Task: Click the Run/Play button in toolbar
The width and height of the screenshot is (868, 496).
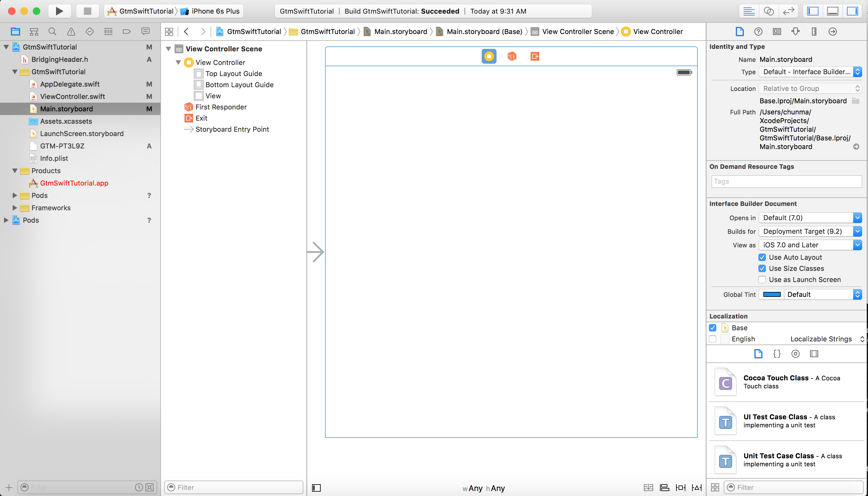Action: pos(60,11)
